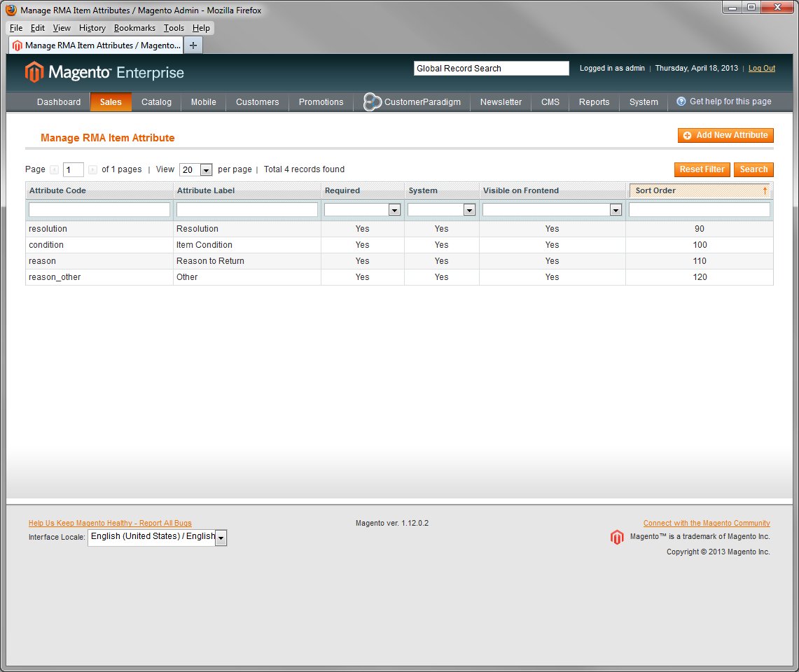
Task: Click the footer Magento trademark logo
Action: [616, 537]
